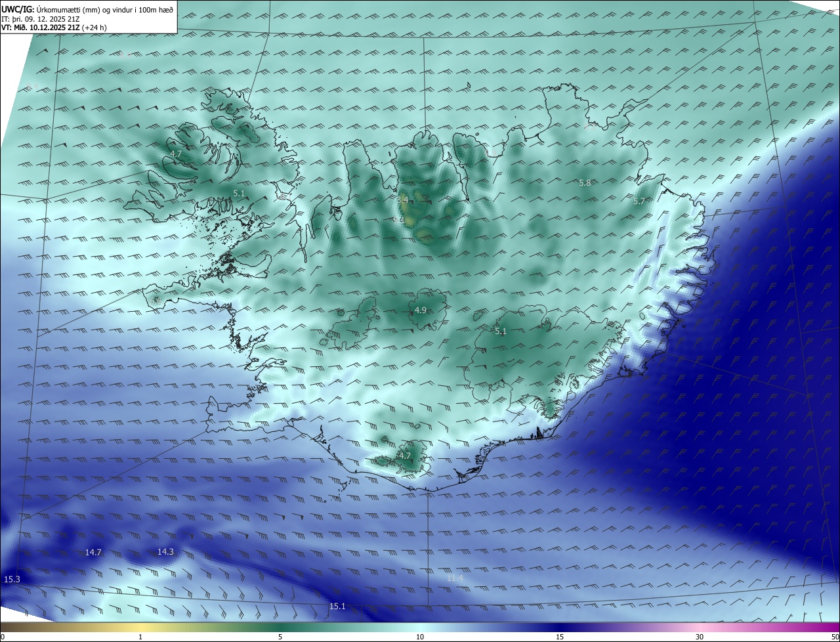The width and height of the screenshot is (840, 642).
Task: Click the 4.7 value in the Westfjords
Action: pyautogui.click(x=176, y=154)
